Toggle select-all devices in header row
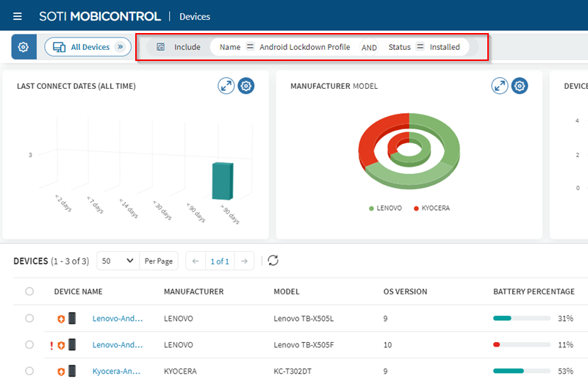 tap(29, 291)
